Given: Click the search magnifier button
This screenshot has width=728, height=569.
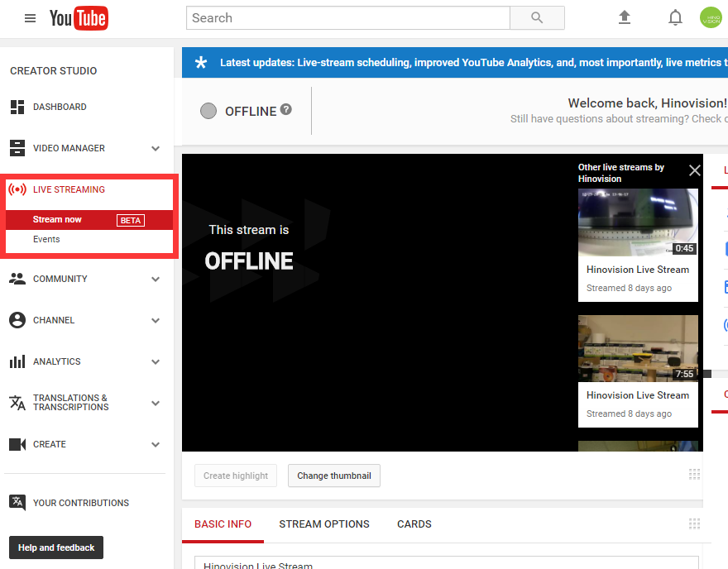Looking at the screenshot, I should pos(537,17).
